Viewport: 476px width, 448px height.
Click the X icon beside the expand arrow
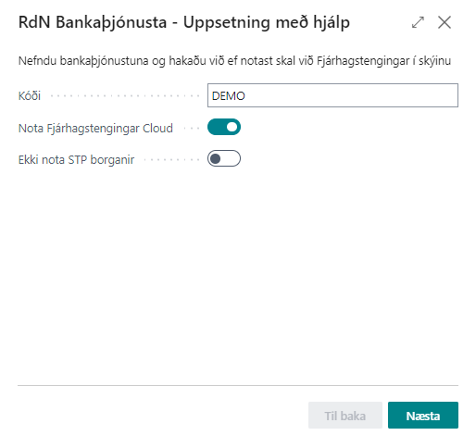445,22
